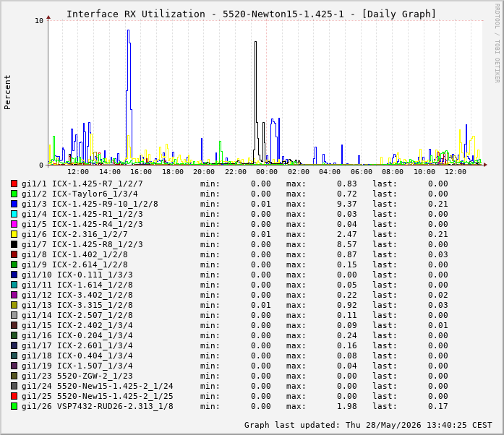
Task: Click the blue swatch for gi1/3
Action: pyautogui.click(x=14, y=204)
